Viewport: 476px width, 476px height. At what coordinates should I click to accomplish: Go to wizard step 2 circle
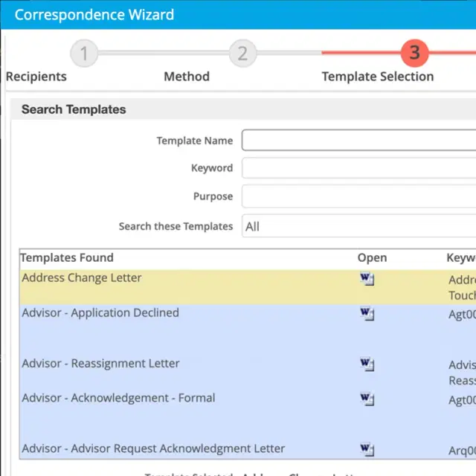pyautogui.click(x=242, y=54)
